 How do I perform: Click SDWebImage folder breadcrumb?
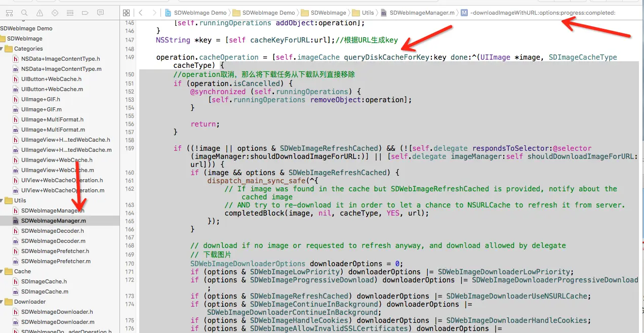324,13
